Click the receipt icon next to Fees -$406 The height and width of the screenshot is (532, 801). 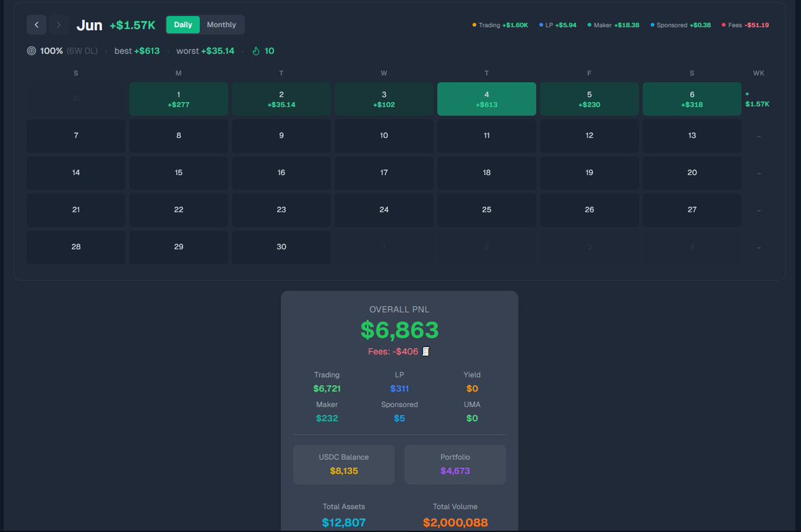coord(426,351)
